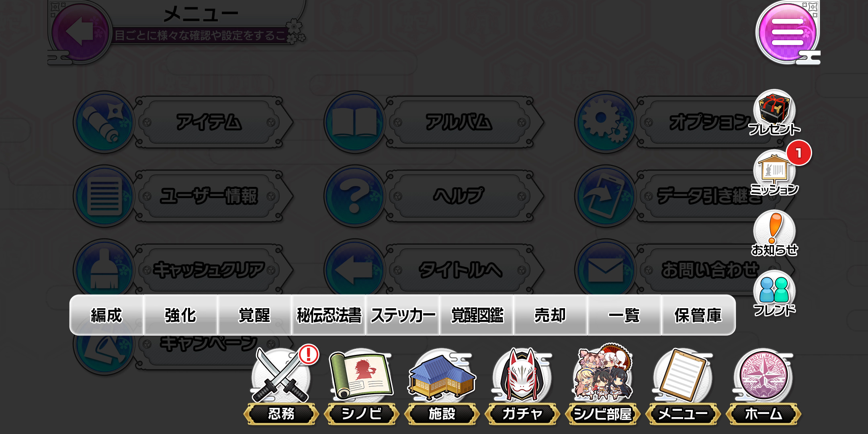The width and height of the screenshot is (868, 434).
Task: Select the 秘伝忍法書 submenu tab
Action: (x=329, y=315)
